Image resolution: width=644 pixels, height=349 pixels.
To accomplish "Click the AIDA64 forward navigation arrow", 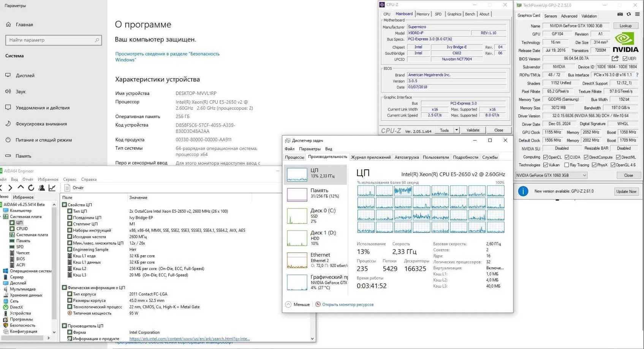I will point(10,188).
